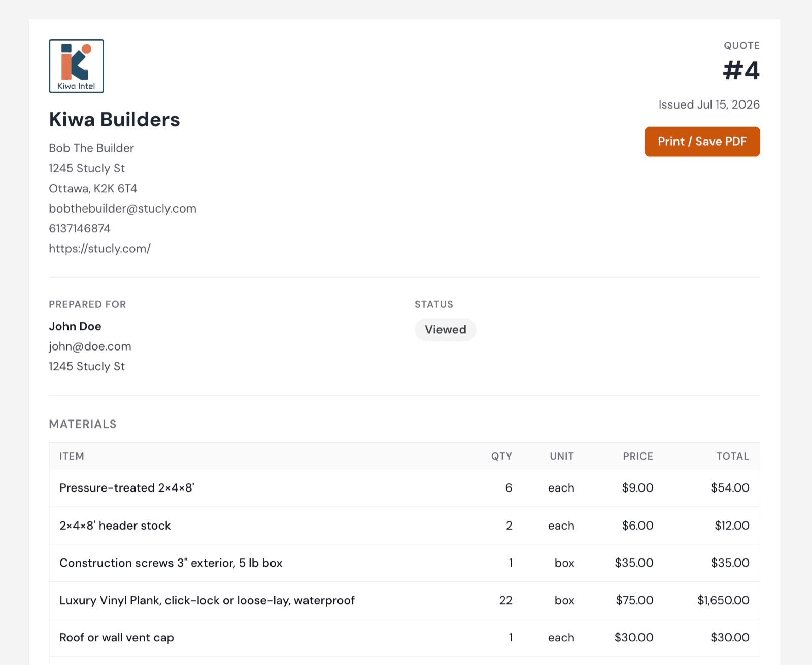Select the Luxury Vinyl Plank item
This screenshot has height=665, width=812.
(207, 601)
